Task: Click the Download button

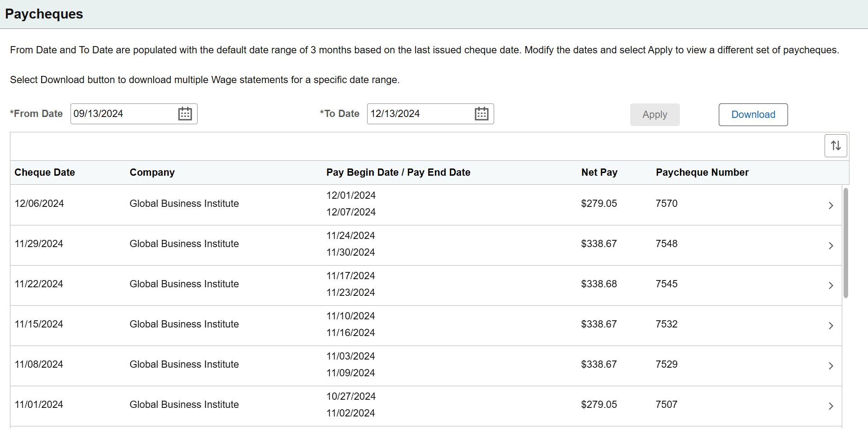Action: point(753,114)
